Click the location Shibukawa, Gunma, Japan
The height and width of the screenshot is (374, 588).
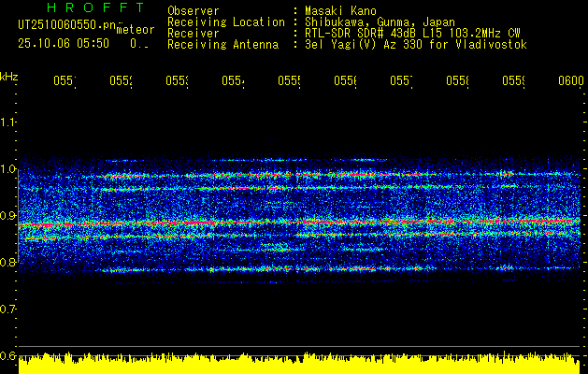pos(380,22)
